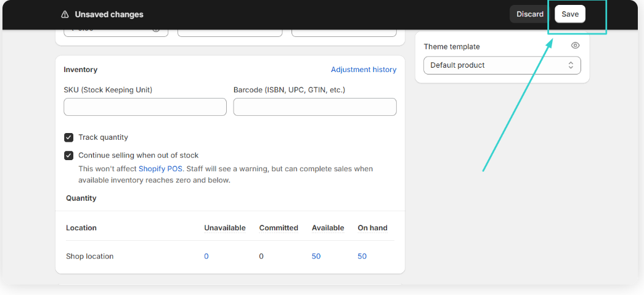Select the Available column header
644x295 pixels.
pos(327,228)
